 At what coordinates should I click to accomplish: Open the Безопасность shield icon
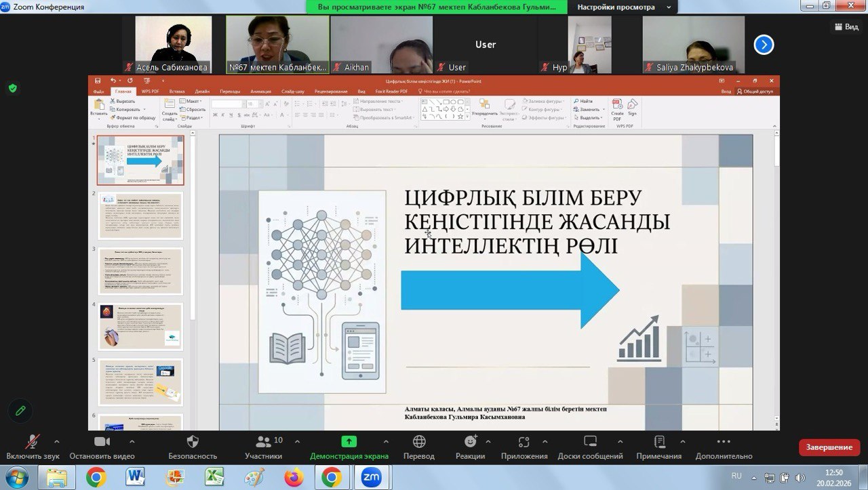tap(193, 443)
